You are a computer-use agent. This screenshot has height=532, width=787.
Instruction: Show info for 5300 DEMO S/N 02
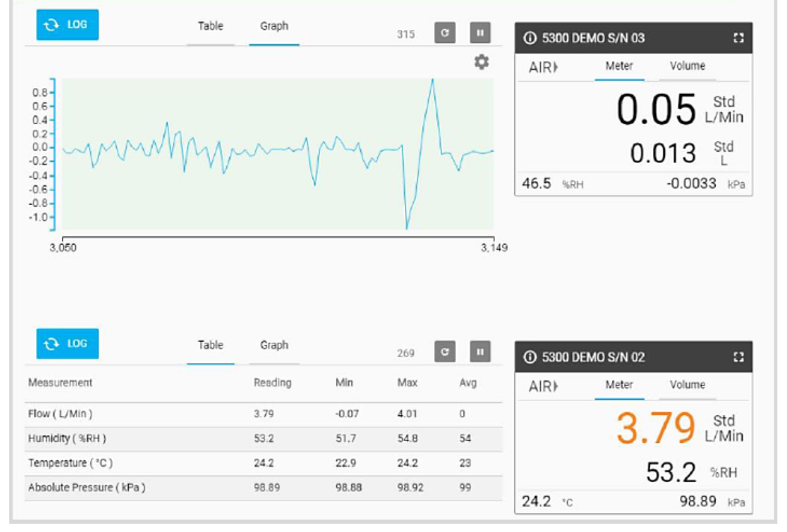530,357
